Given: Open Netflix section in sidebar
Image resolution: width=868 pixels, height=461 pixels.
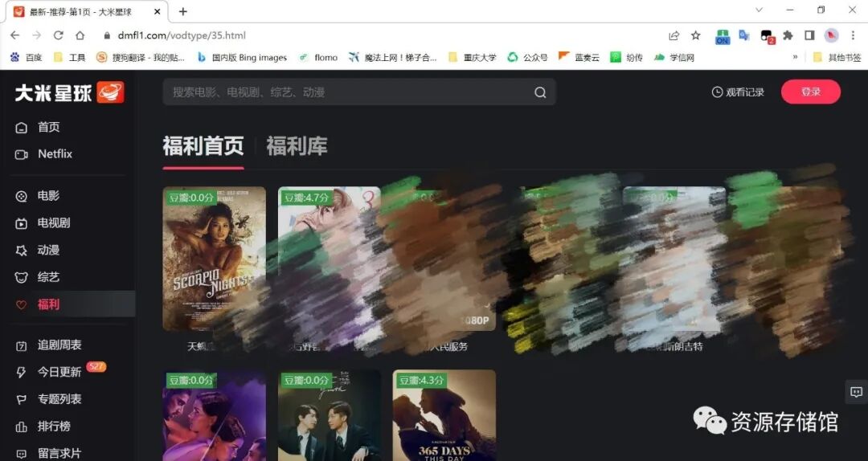Looking at the screenshot, I should click(43, 154).
